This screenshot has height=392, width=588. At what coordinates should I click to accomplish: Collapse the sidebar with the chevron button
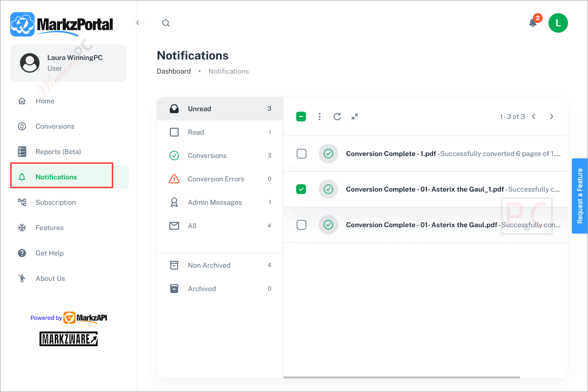point(138,22)
